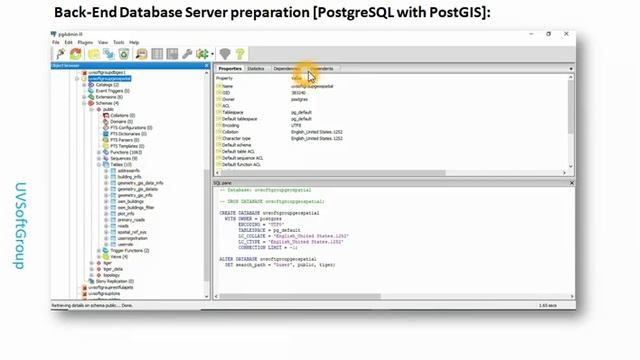The height and width of the screenshot is (360, 640).
Task: Click the Filtered data view icon
Action: coord(172,54)
